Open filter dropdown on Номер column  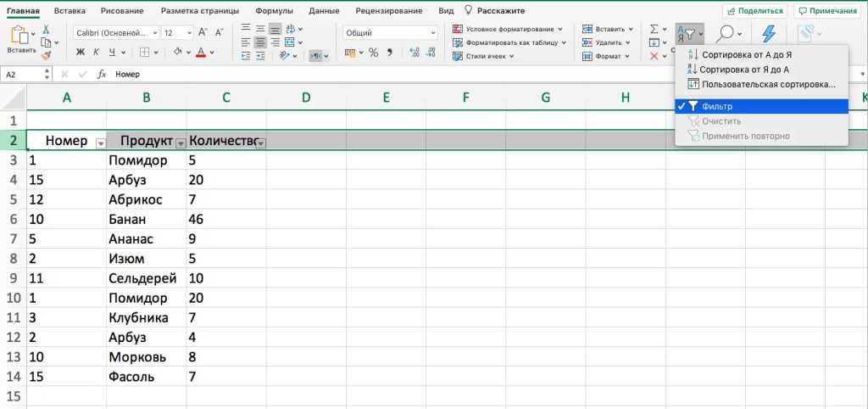(x=101, y=143)
